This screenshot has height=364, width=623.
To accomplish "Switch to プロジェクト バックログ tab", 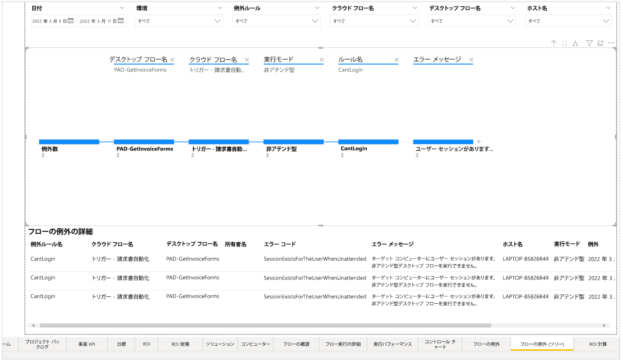I will click(42, 344).
